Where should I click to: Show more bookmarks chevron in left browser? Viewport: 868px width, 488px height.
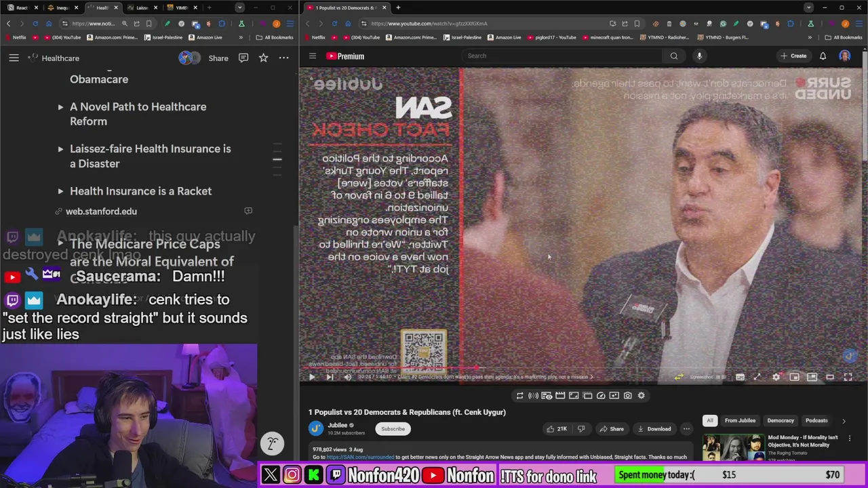(x=241, y=37)
